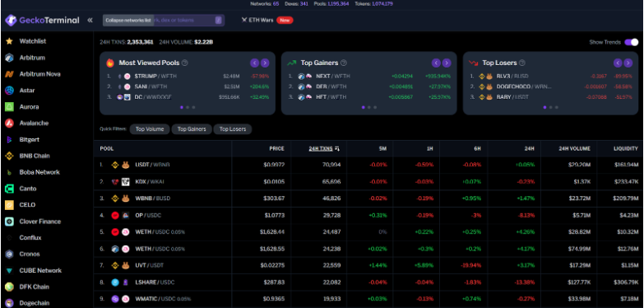Open the Most Viewed Pools help icon
This screenshot has width=644, height=308.
point(185,63)
